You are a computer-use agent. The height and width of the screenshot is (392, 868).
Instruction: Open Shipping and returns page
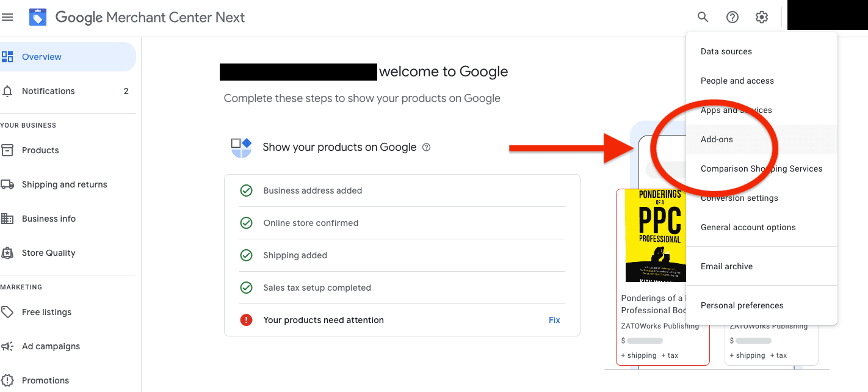(64, 184)
